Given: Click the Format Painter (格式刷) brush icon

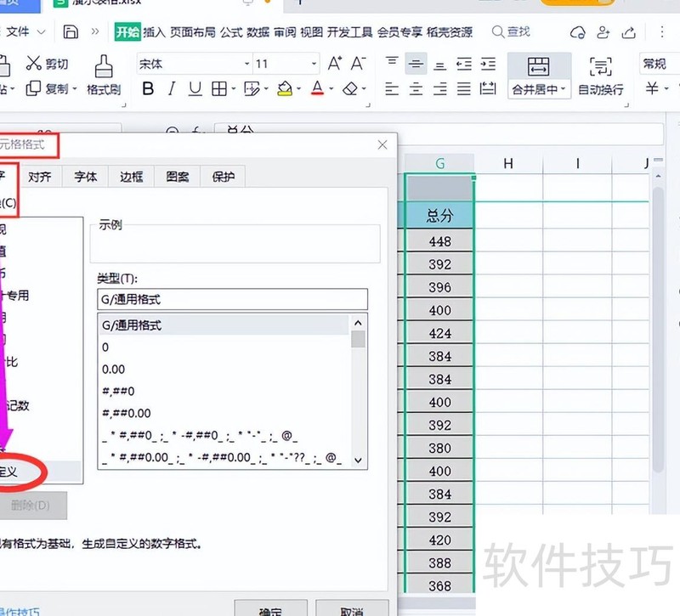Looking at the screenshot, I should click(x=104, y=65).
